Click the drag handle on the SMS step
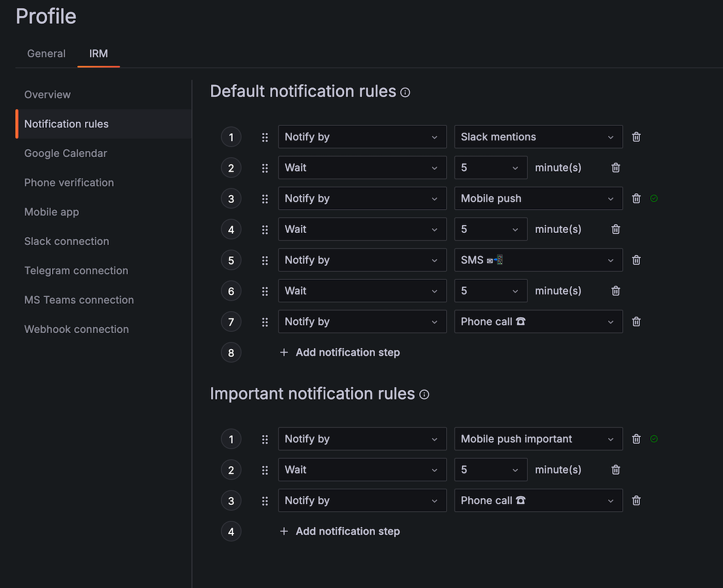The image size is (723, 588). 264,260
